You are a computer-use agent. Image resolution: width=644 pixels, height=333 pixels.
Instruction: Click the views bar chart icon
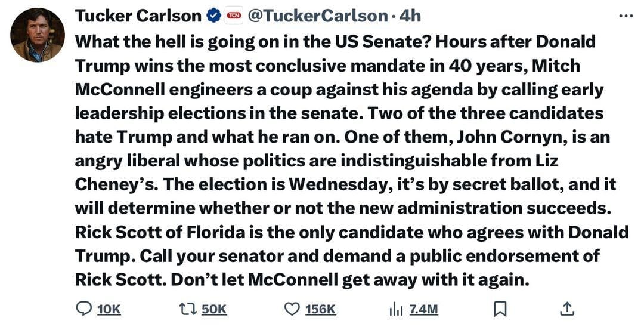[x=396, y=309]
